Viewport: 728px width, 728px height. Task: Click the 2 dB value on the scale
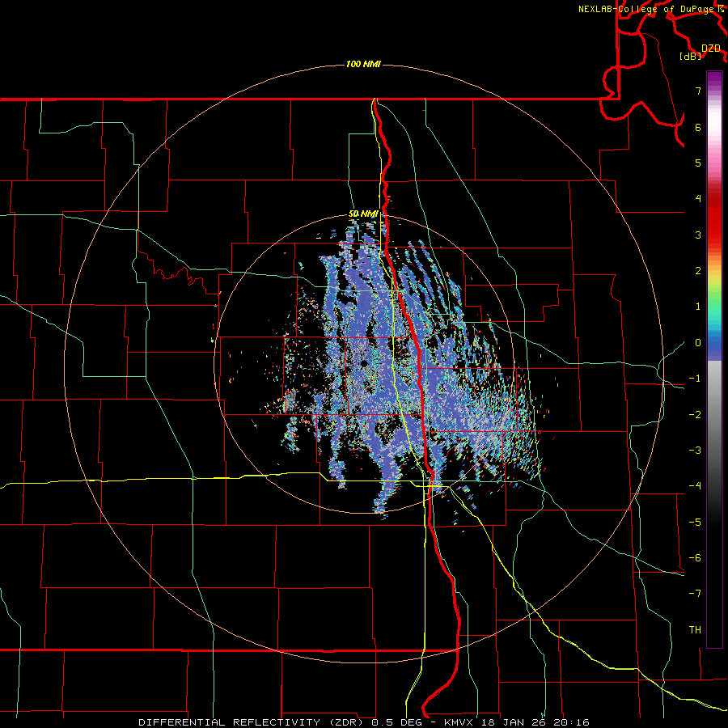click(698, 271)
